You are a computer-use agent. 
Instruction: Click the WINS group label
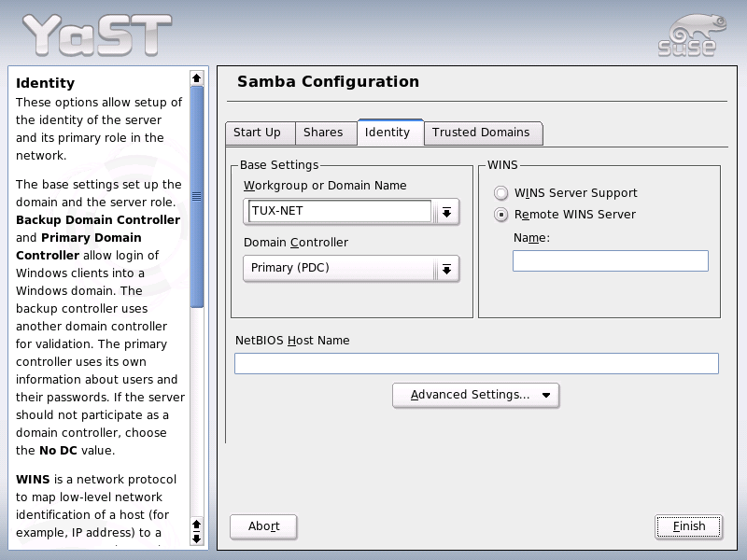point(502,165)
